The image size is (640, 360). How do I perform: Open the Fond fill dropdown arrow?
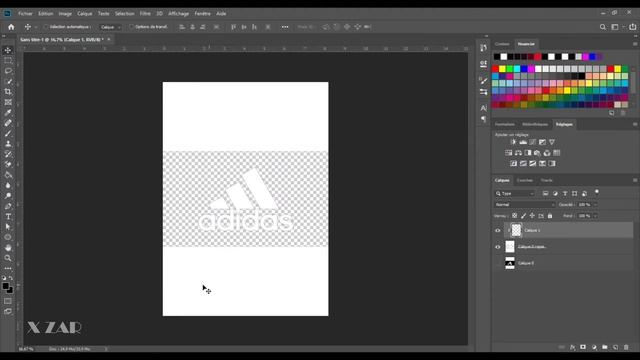coord(595,216)
